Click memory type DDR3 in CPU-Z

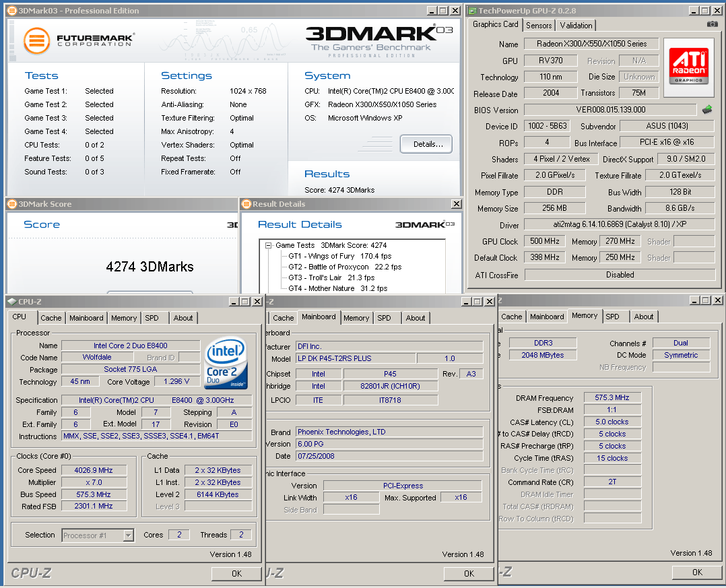[543, 343]
